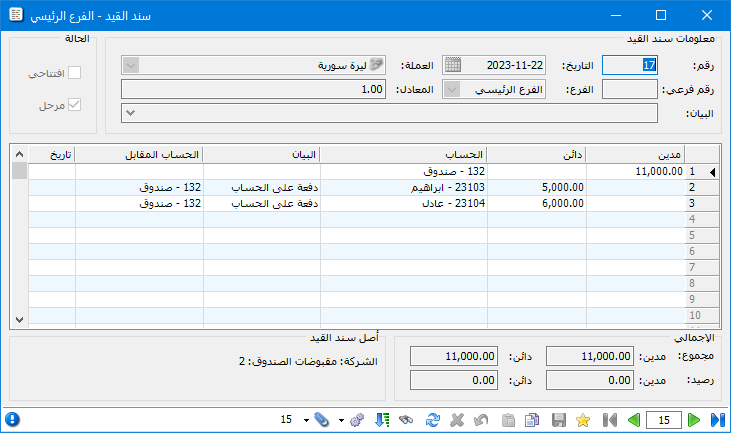Image resolution: width=731 pixels, height=433 pixels.
Task: Click row header number 7
Action: pos(701,267)
